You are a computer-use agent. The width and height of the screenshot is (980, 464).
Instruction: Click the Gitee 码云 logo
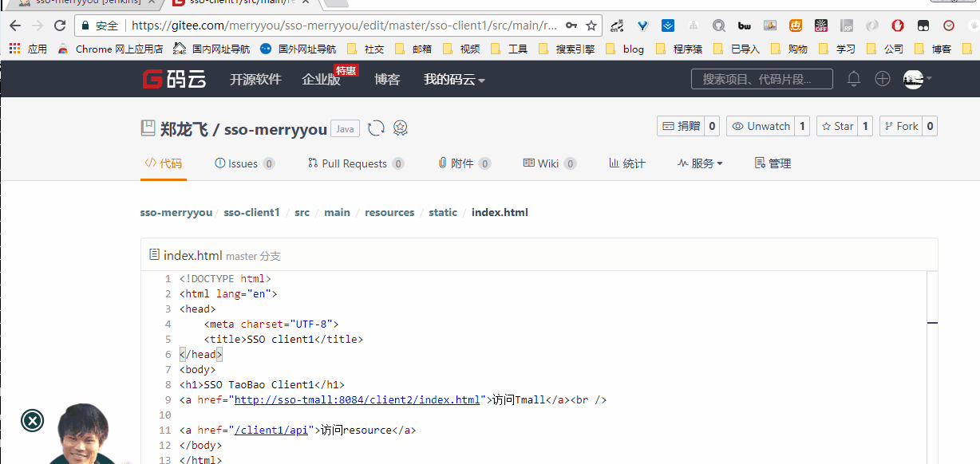point(174,78)
